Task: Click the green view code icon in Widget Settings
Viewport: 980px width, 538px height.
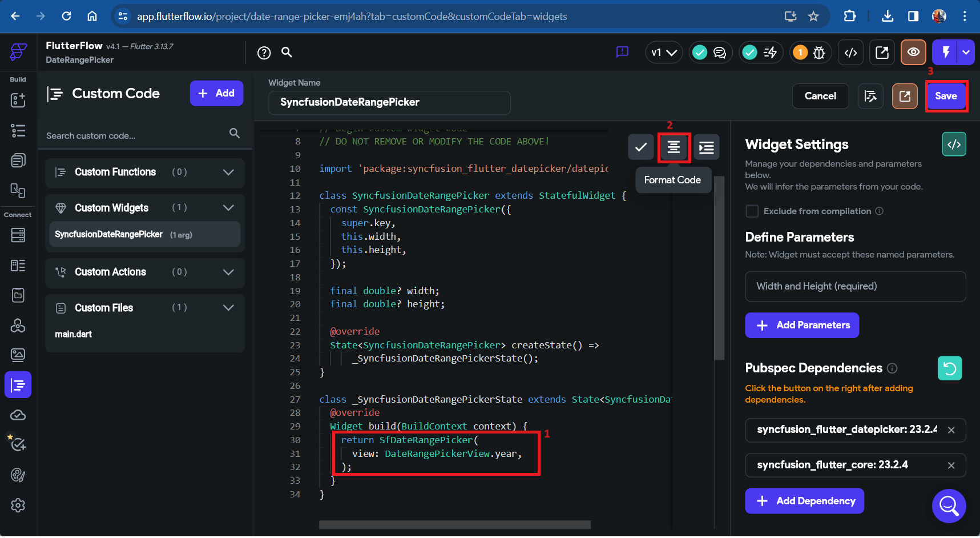Action: click(x=954, y=144)
